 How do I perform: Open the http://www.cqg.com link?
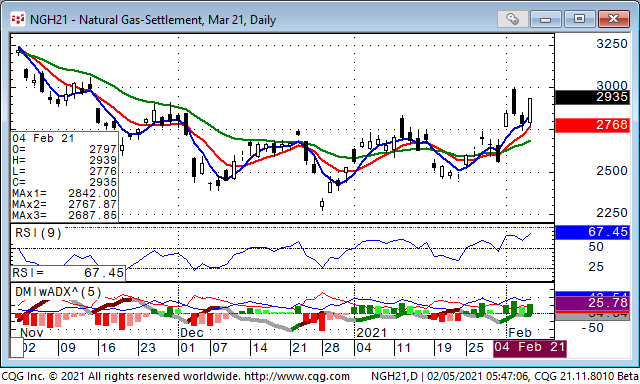tap(296, 376)
